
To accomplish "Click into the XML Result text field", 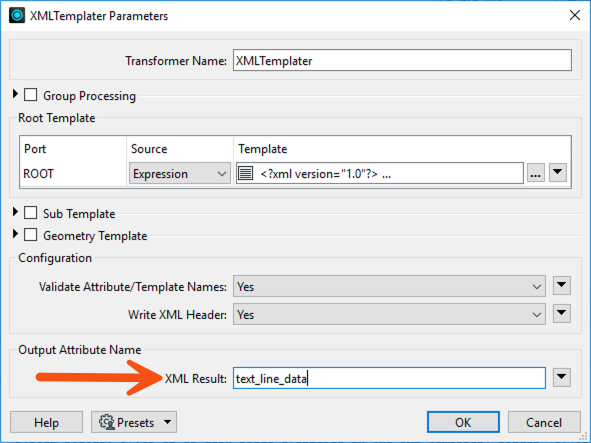I will click(x=389, y=378).
